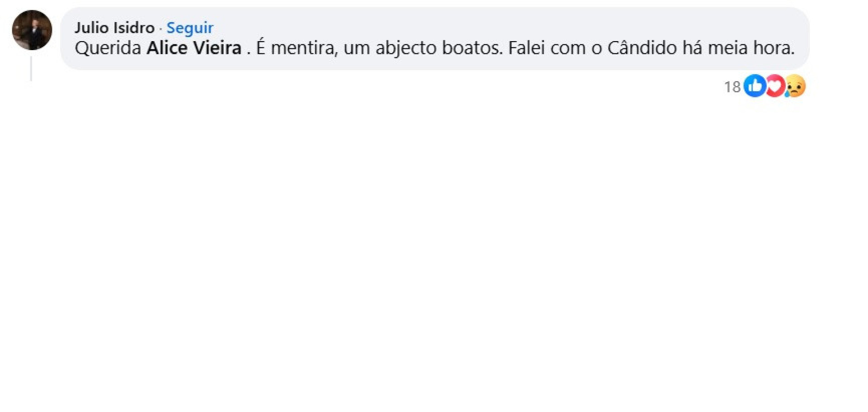Click the sad crying face reaction icon
868x412 pixels.
tap(795, 87)
